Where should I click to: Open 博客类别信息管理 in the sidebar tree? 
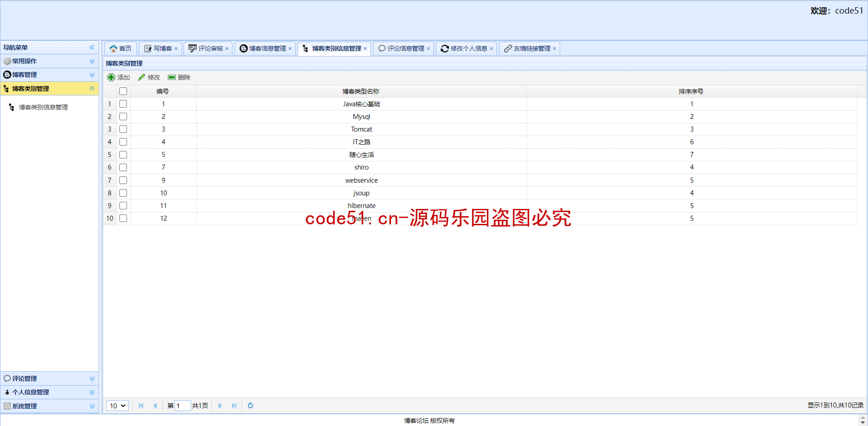tap(43, 107)
